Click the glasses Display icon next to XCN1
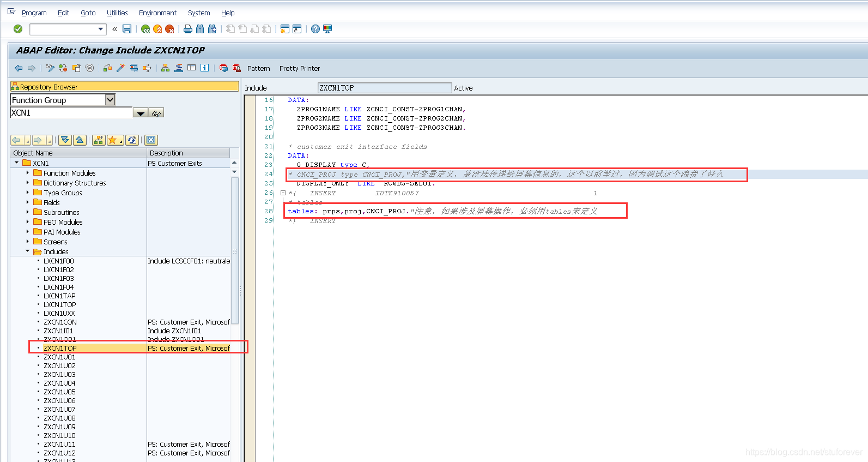Screen dimensions: 868x462 (156, 113)
